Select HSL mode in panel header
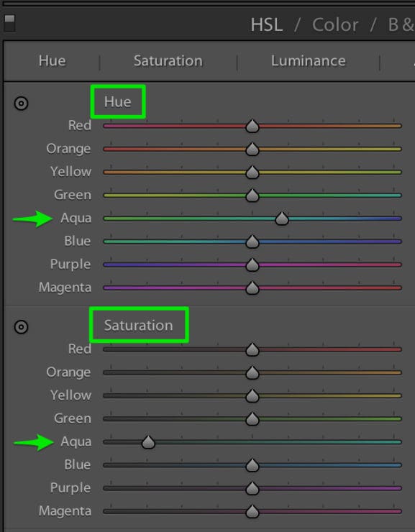415x532 pixels. (267, 25)
